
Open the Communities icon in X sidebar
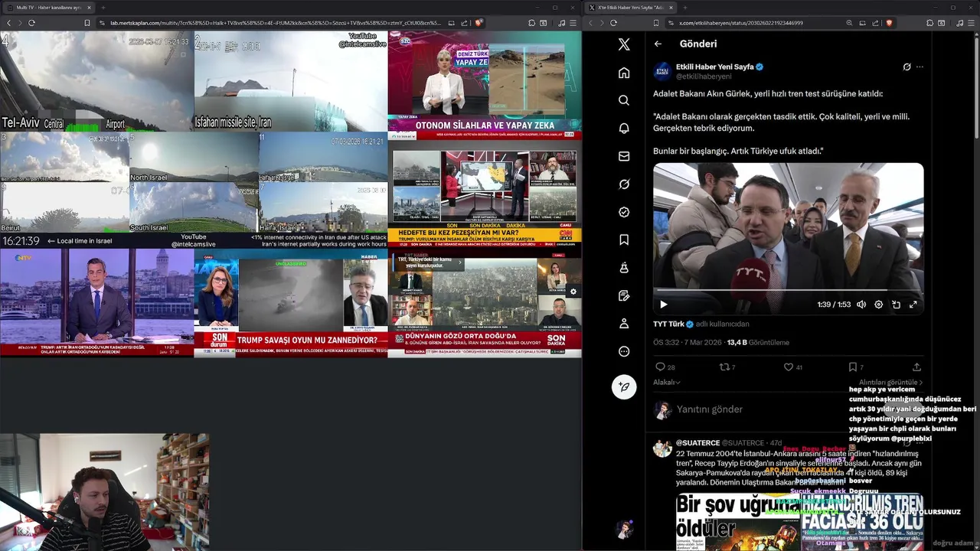point(624,268)
